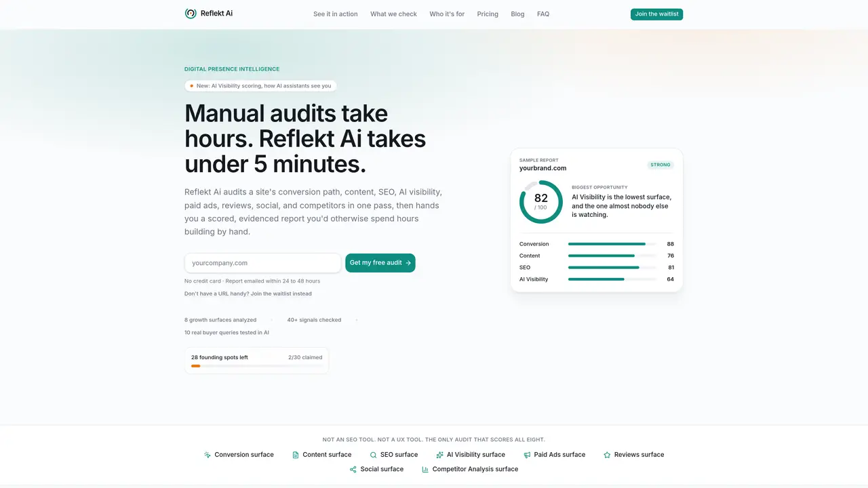This screenshot has width=868, height=488.
Task: Click the Reviews surface star icon
Action: click(x=607, y=455)
